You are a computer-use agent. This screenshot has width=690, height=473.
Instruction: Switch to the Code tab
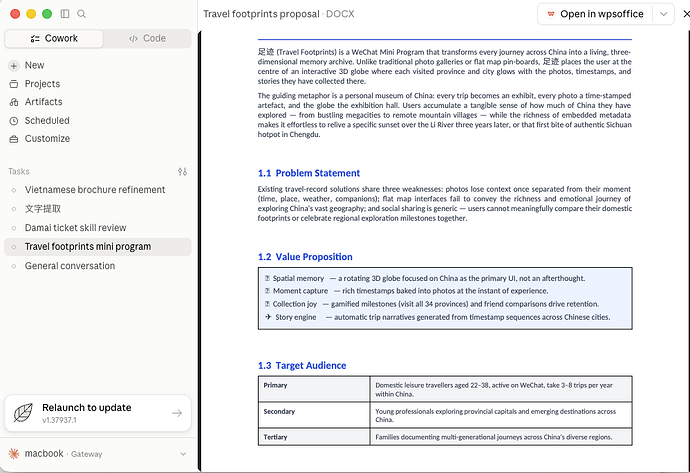147,38
